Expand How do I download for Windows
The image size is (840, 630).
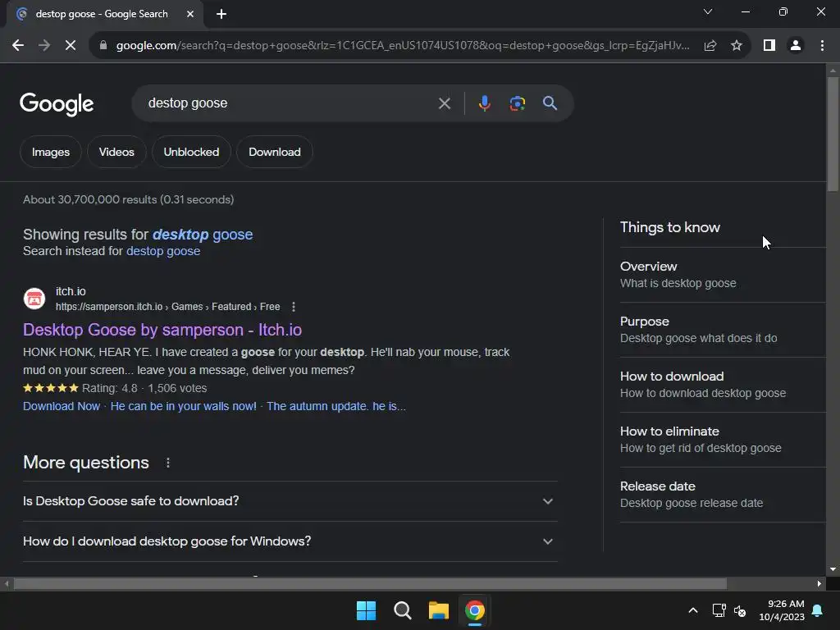click(x=290, y=541)
